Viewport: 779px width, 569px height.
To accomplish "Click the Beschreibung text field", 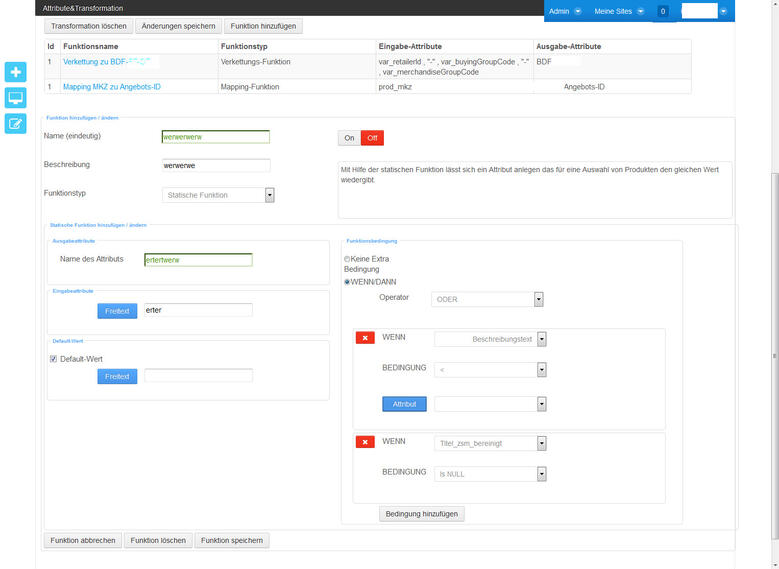I will pyautogui.click(x=216, y=166).
